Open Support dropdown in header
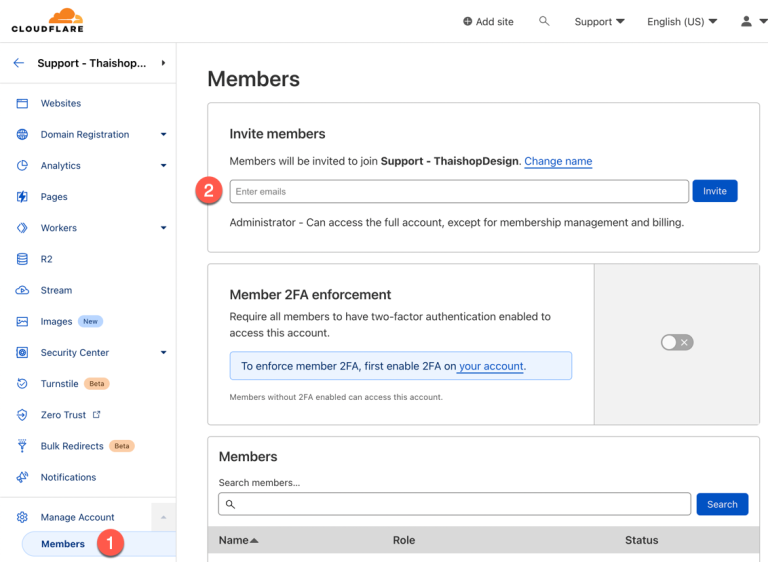The width and height of the screenshot is (768, 562). click(x=600, y=22)
